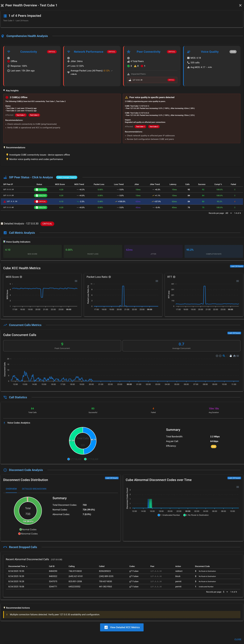This screenshot has height=644, width=244.
Task: Click the Voice Quality speaker icon
Action: [x=189, y=52]
